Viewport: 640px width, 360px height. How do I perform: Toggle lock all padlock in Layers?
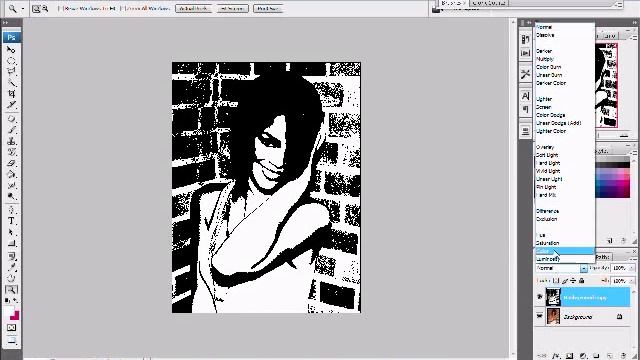pyautogui.click(x=582, y=281)
